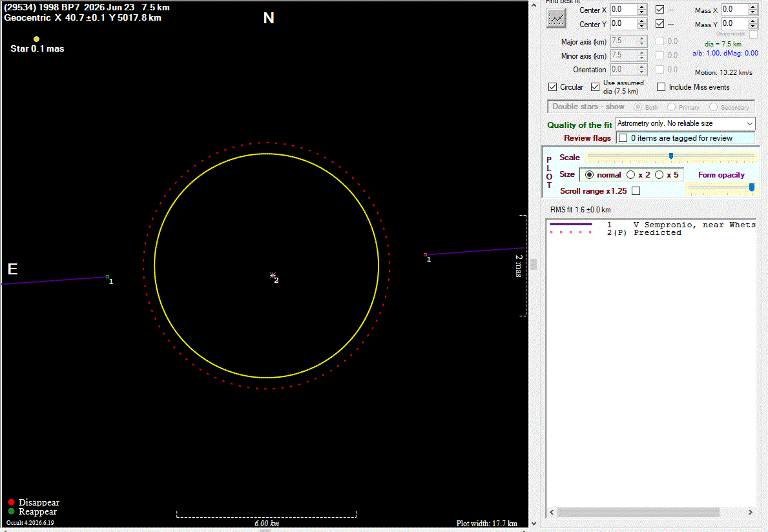This screenshot has width=768, height=532.
Task: Select the x 2 plot size radio
Action: coord(631,175)
